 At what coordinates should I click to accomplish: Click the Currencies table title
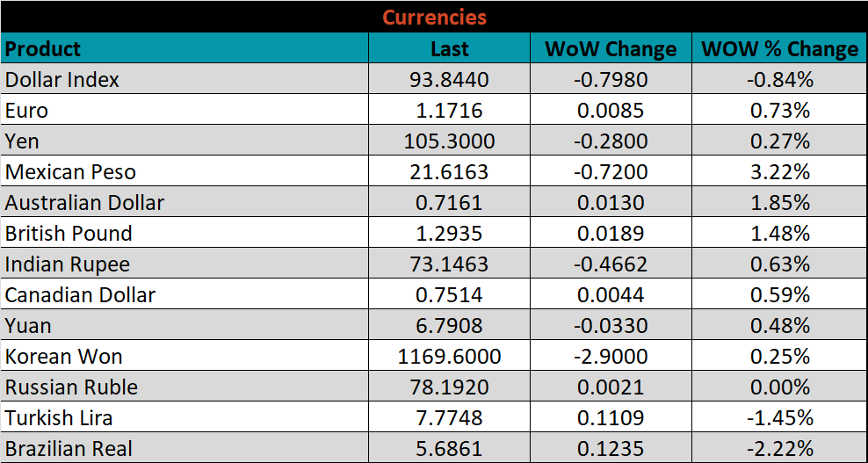[434, 18]
